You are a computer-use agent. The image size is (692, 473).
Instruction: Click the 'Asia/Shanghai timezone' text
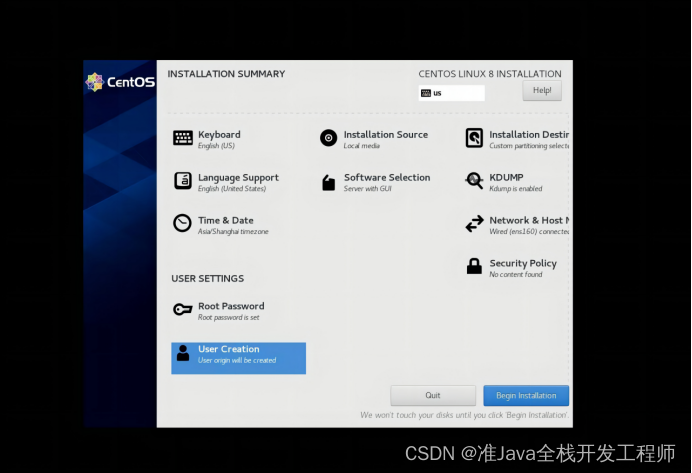[233, 231]
